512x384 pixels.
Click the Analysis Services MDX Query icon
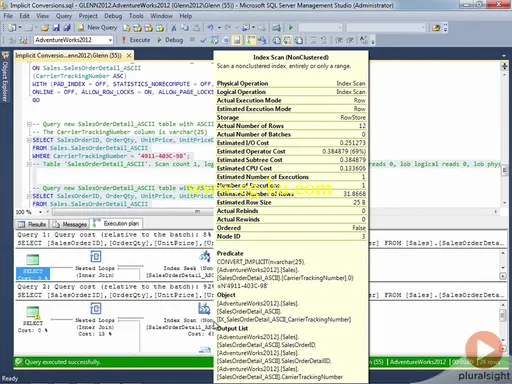(137, 28)
